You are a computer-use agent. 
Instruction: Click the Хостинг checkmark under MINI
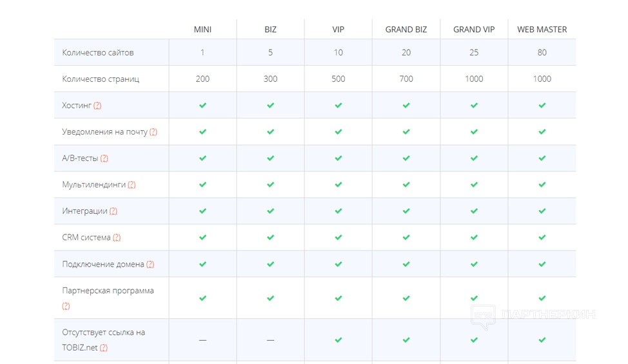(202, 105)
